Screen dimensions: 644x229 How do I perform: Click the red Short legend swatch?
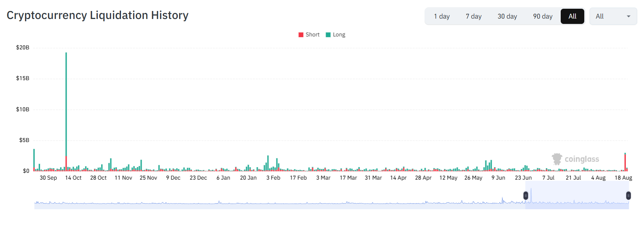click(301, 35)
